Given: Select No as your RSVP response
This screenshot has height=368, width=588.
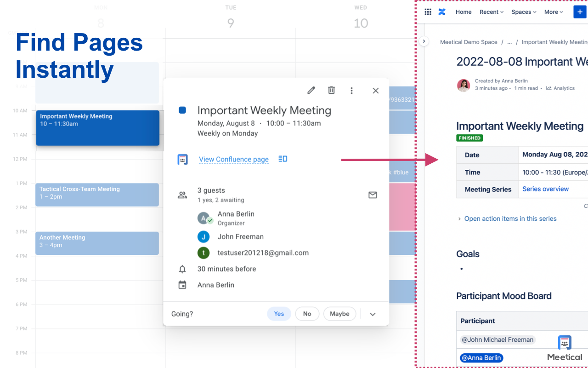Looking at the screenshot, I should click(x=307, y=314).
